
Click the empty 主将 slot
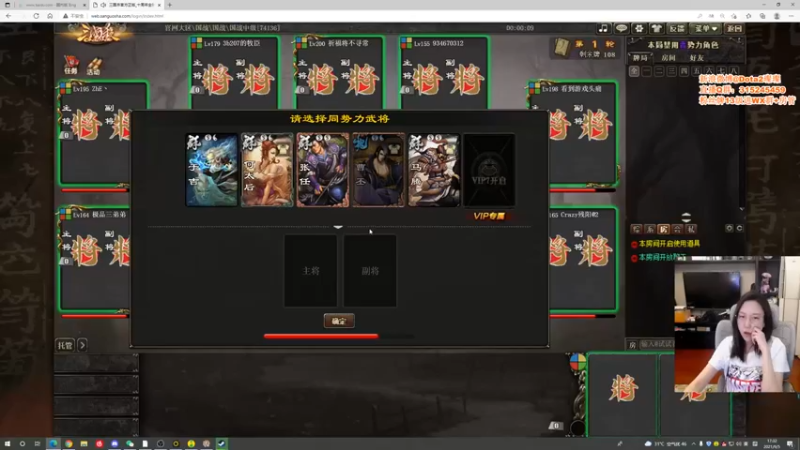point(311,271)
